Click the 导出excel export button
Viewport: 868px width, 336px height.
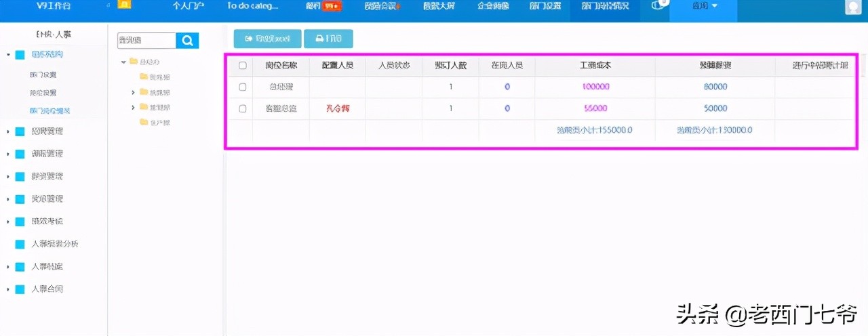pyautogui.click(x=267, y=39)
